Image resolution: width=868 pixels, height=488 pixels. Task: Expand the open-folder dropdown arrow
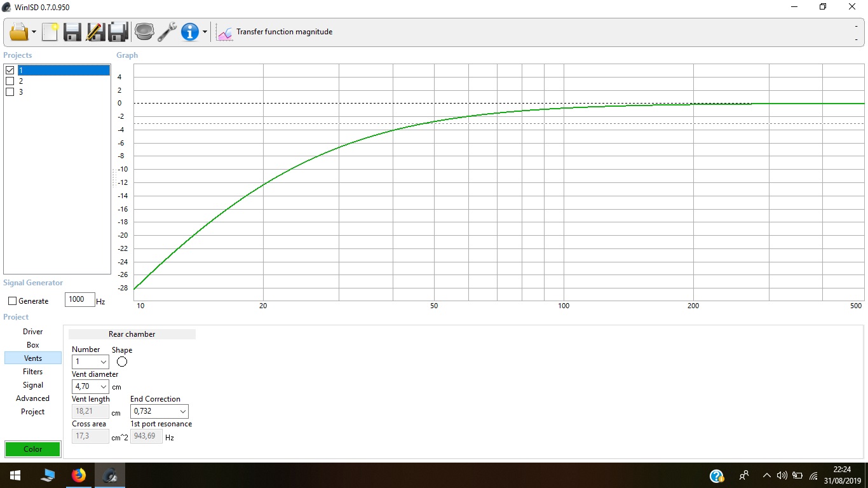click(x=34, y=32)
